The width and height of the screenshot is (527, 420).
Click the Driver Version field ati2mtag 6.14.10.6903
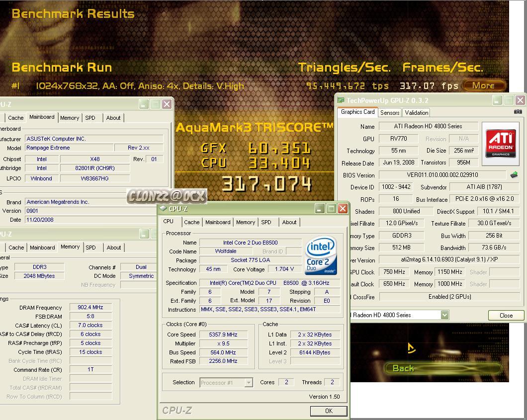tap(449, 259)
